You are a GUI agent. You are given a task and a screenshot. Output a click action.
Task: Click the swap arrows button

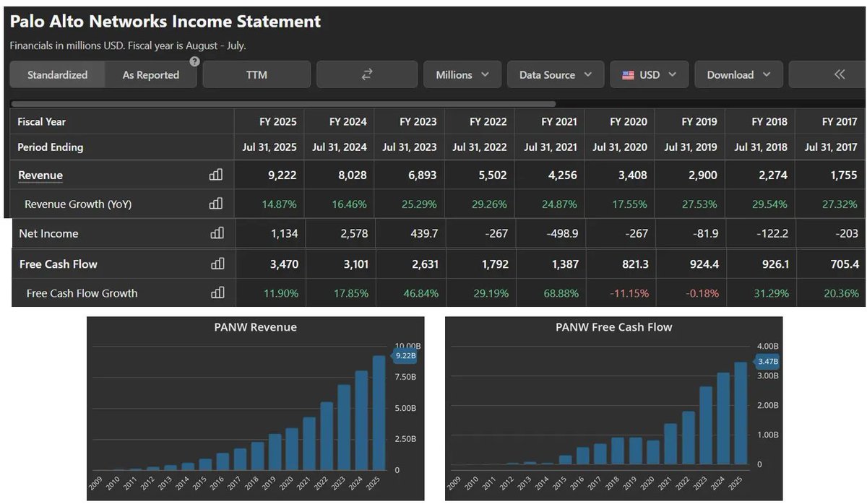click(367, 74)
